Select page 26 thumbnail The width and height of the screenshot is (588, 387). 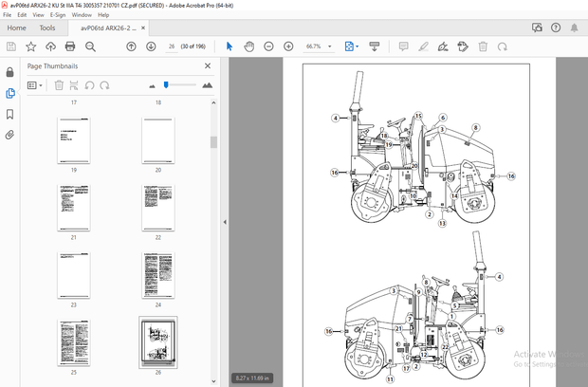[158, 342]
